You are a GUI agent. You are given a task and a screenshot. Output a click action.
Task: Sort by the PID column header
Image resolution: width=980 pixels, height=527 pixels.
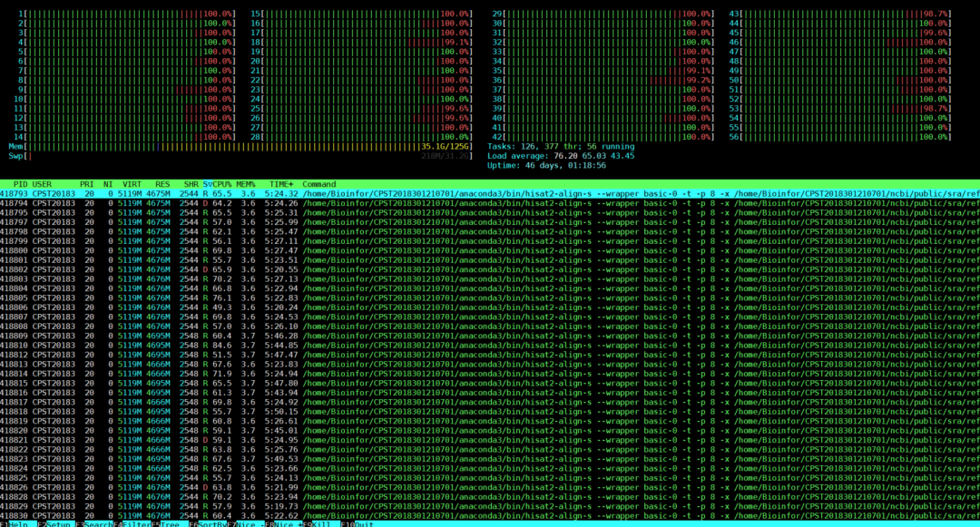[x=21, y=184]
